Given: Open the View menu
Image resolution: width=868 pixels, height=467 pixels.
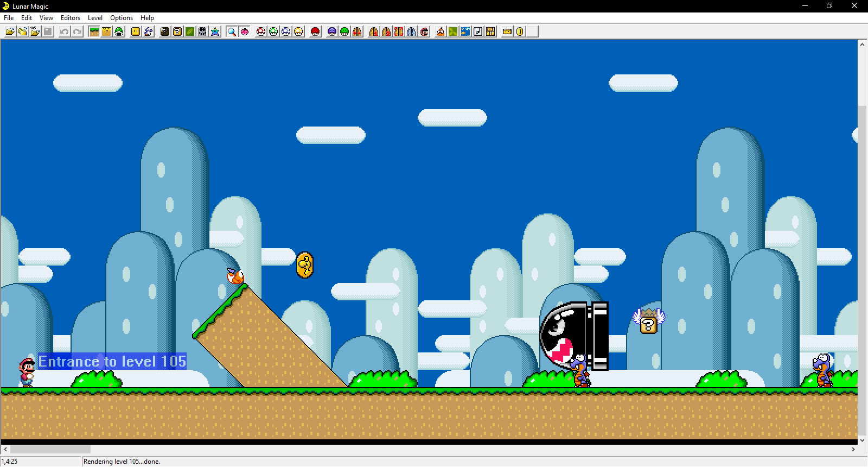Looking at the screenshot, I should [x=46, y=18].
